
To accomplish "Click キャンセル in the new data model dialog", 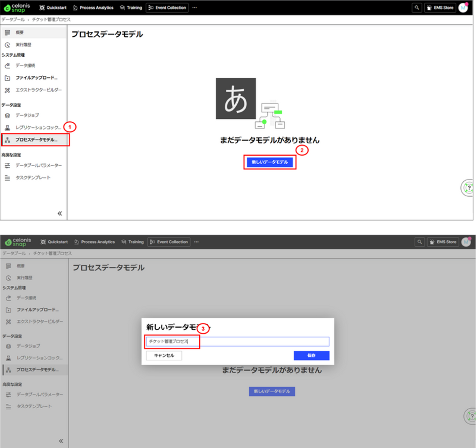I will tap(164, 355).
